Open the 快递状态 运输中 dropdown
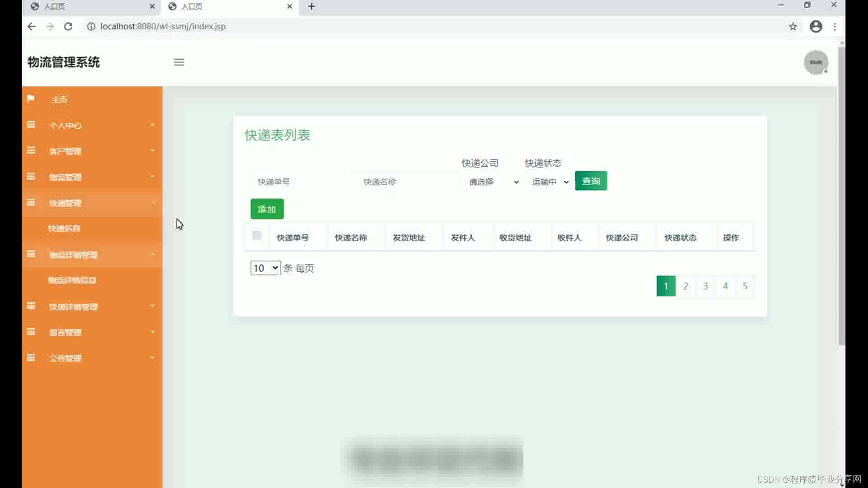This screenshot has height=488, width=868. pos(550,182)
